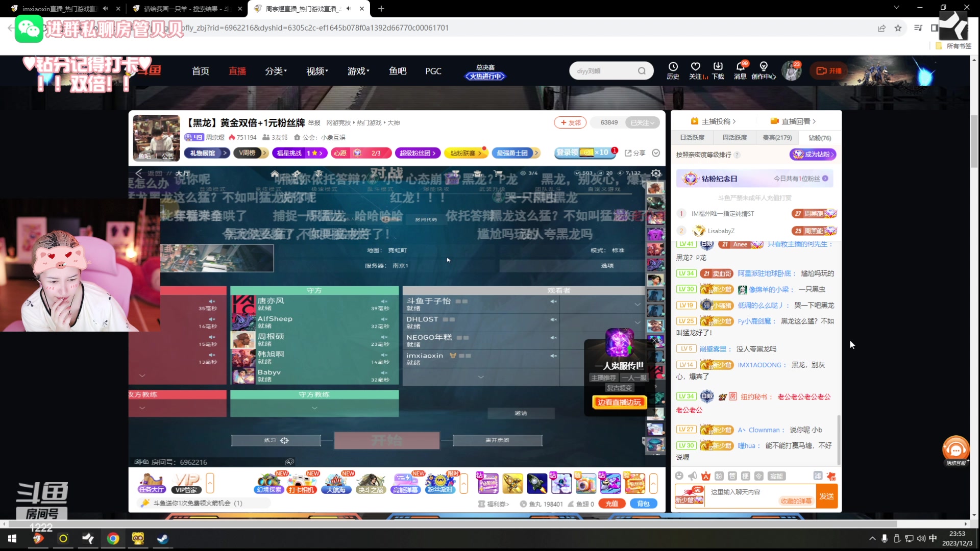This screenshot has height=551, width=980.
Task: Open the 消息 bell notifications
Action: click(x=740, y=70)
